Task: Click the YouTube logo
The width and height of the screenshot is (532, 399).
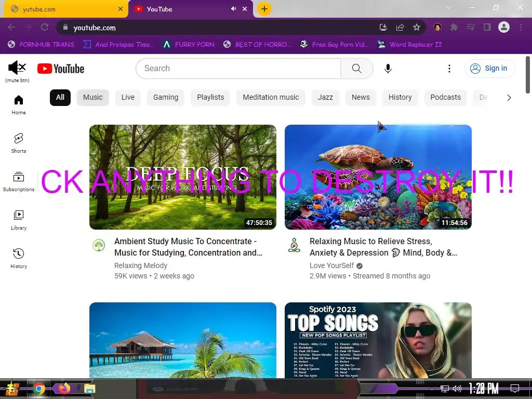Action: coord(61,69)
